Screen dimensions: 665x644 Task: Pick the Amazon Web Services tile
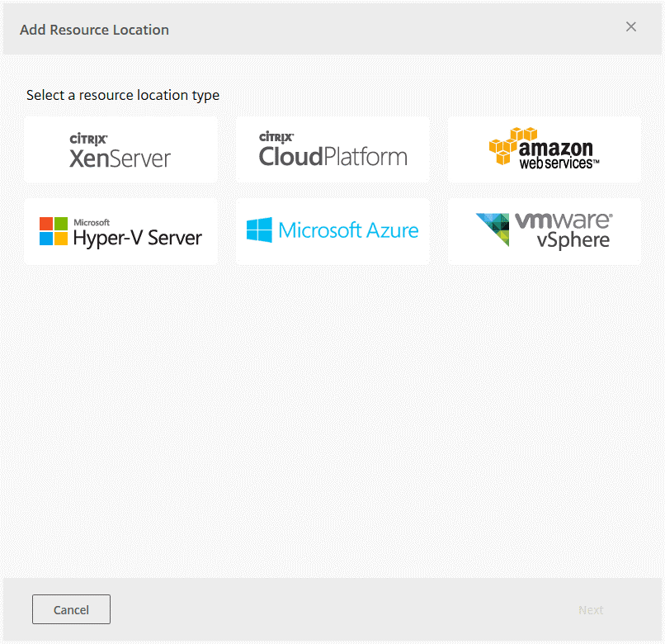tap(544, 149)
